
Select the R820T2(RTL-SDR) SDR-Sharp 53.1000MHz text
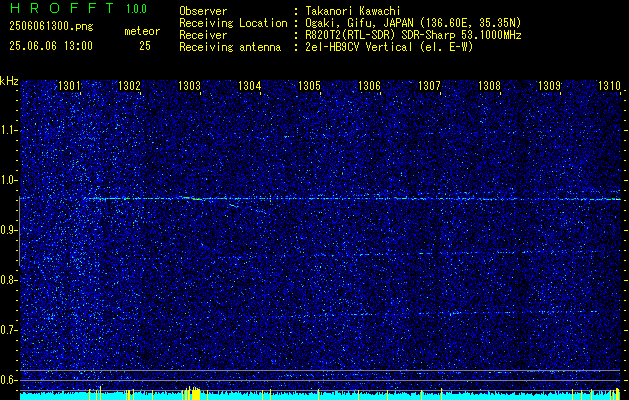[414, 35]
